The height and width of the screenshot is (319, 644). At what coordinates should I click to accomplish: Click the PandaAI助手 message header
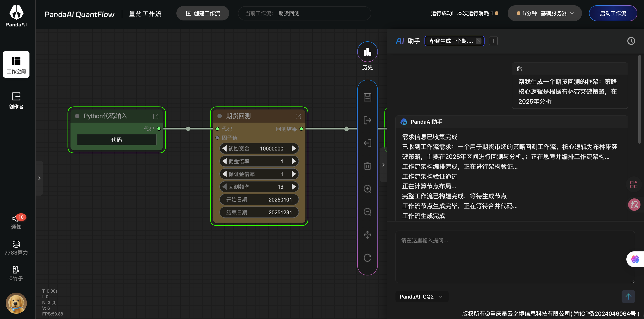click(512, 122)
